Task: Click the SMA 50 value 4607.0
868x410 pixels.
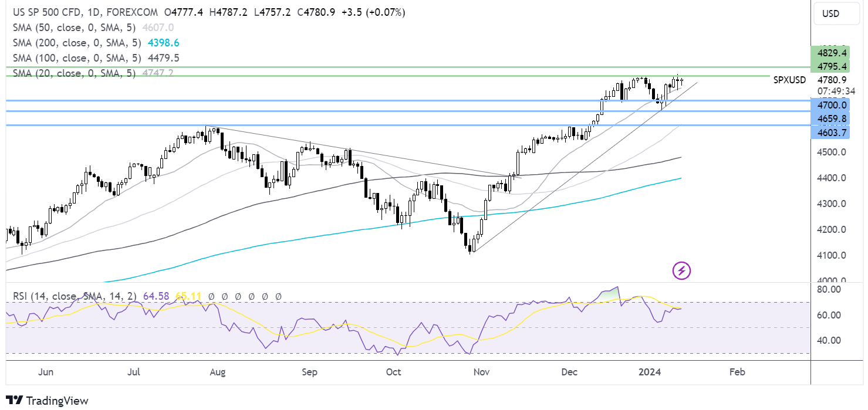Action: tap(157, 28)
